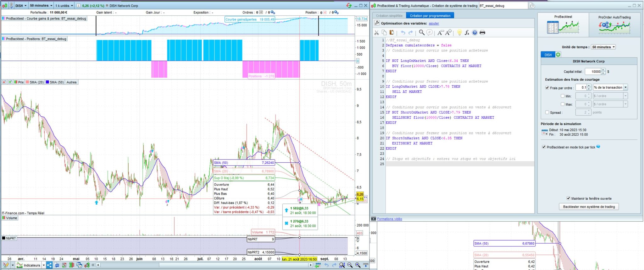This screenshot has height=270, width=644.
Task: Enable the Min brokerage fee checkbox
Action: point(563,96)
